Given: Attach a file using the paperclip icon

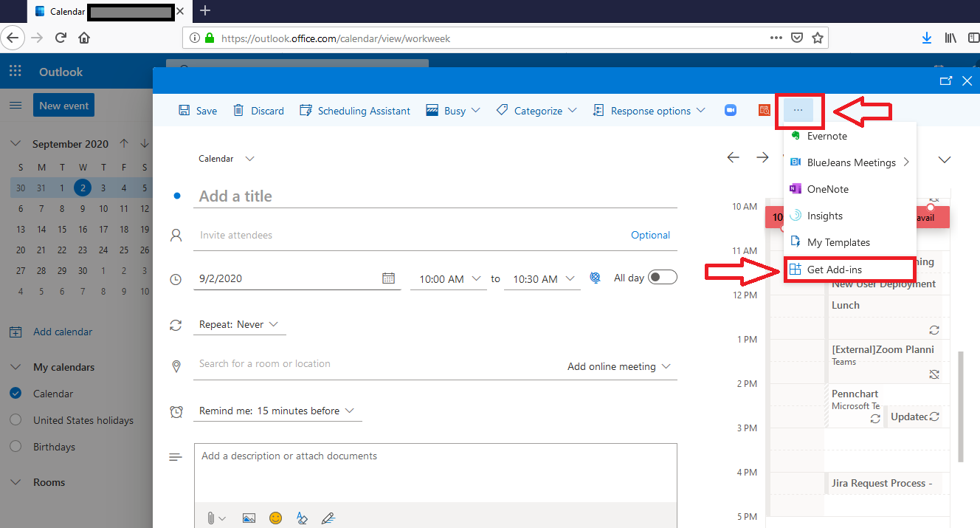Looking at the screenshot, I should [210, 518].
